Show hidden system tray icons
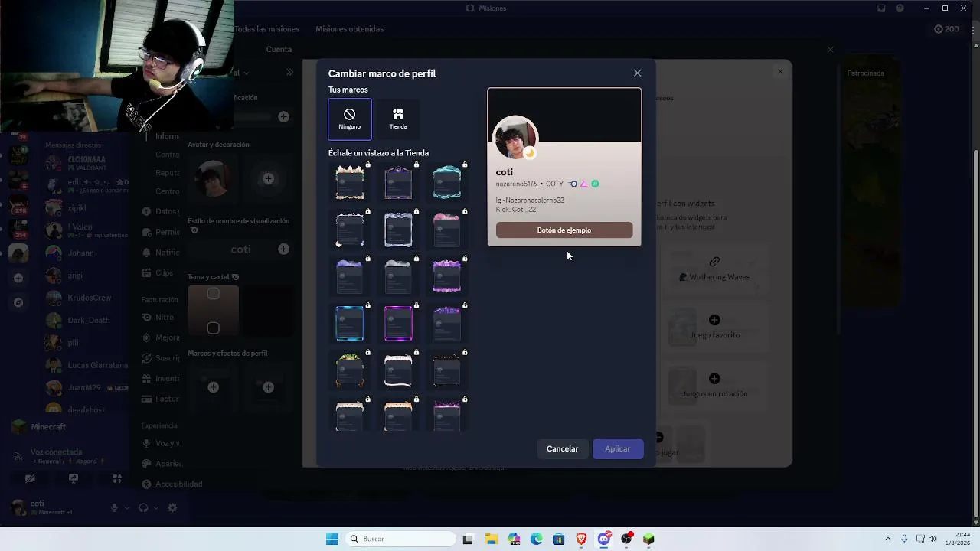Image resolution: width=980 pixels, height=551 pixels. pos(888,539)
